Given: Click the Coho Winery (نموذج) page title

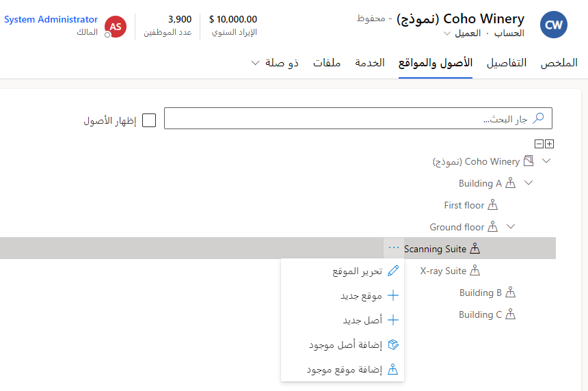Looking at the screenshot, I should [461, 18].
